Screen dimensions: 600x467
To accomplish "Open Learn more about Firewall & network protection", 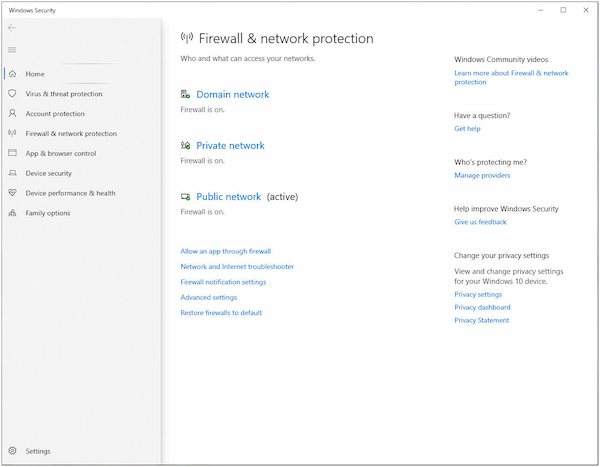I will point(511,77).
